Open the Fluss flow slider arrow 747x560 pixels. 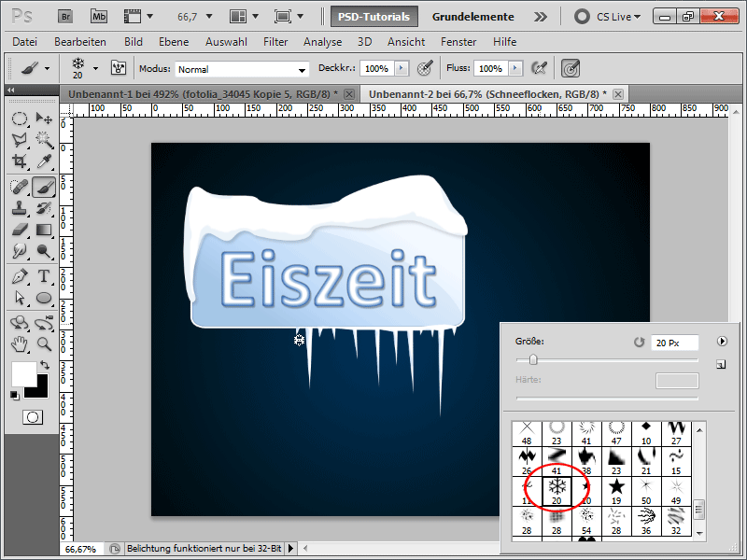pyautogui.click(x=515, y=68)
